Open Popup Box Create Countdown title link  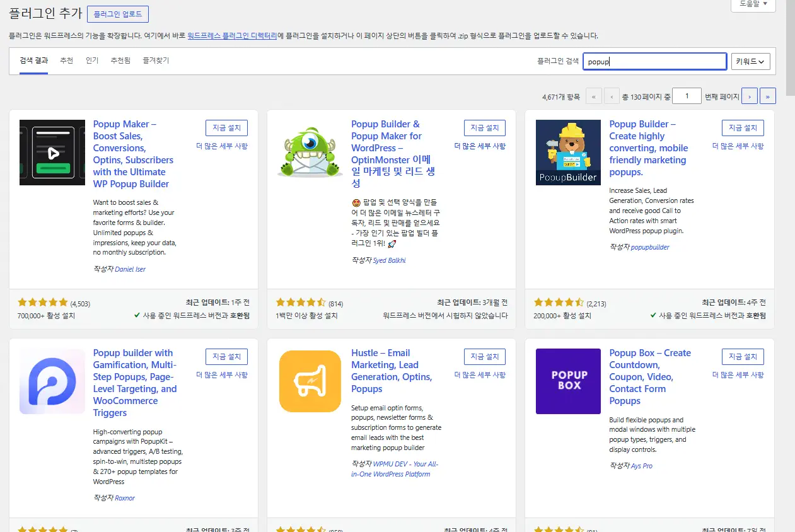650,377
